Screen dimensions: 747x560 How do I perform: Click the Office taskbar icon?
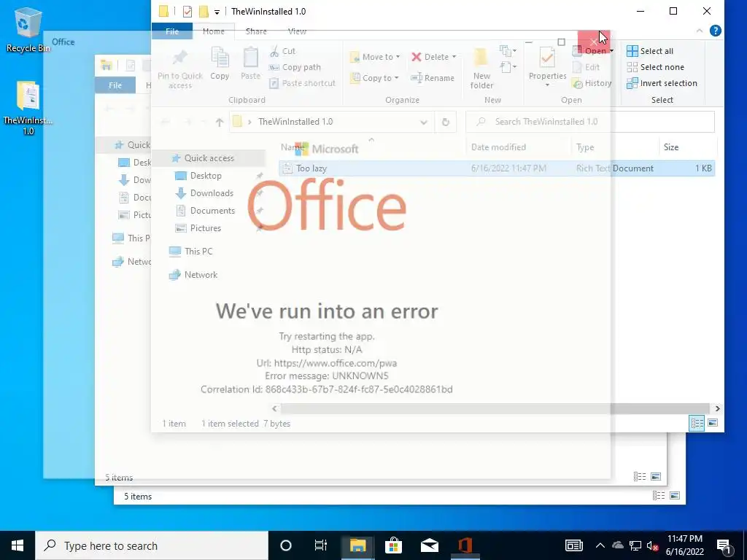(465, 545)
